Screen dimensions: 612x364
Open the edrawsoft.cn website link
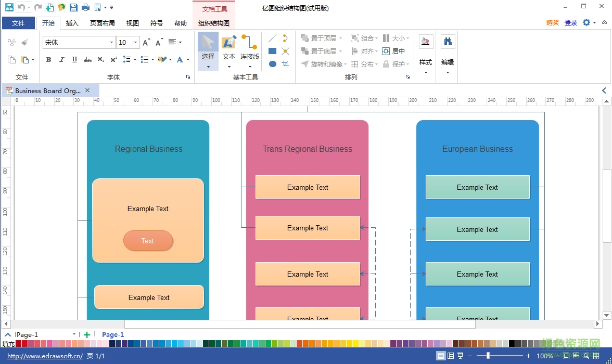point(45,356)
